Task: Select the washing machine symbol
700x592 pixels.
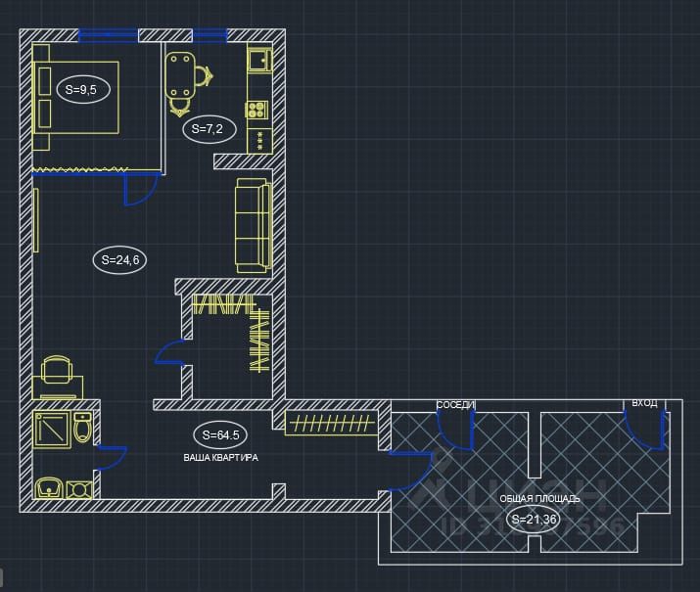Action: (x=79, y=490)
